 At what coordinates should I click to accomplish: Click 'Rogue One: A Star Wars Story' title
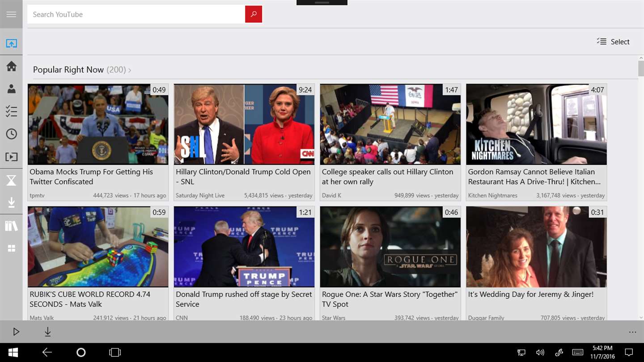(x=390, y=299)
